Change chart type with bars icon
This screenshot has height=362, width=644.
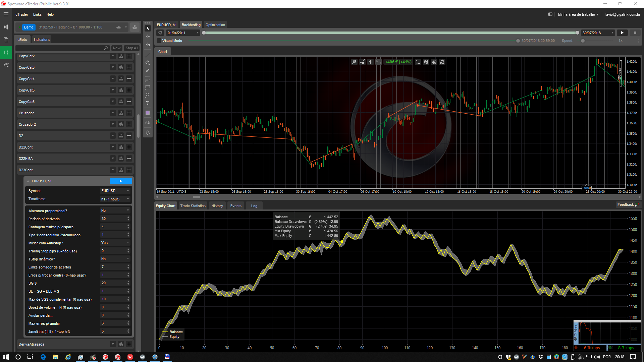[x=370, y=62]
